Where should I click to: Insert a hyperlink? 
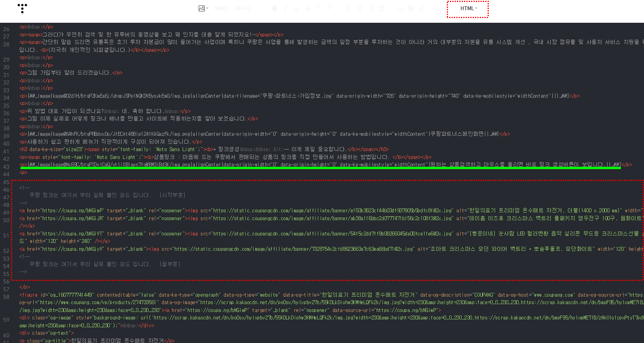[422, 8]
